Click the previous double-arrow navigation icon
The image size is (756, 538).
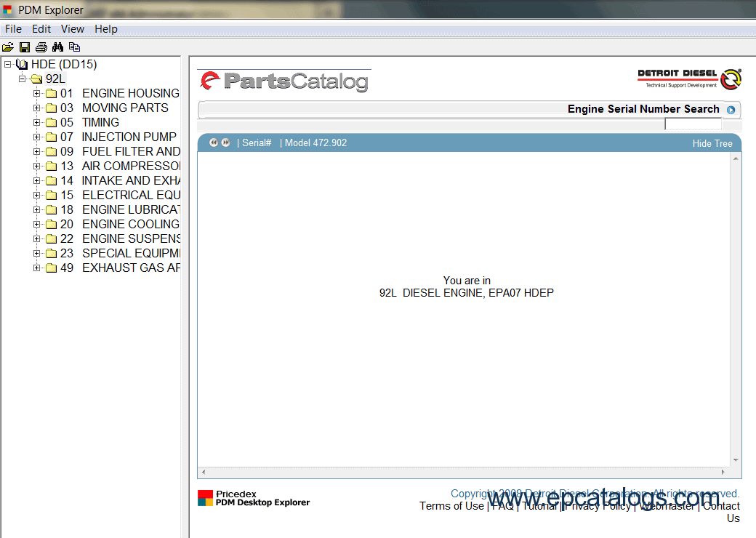tap(213, 142)
